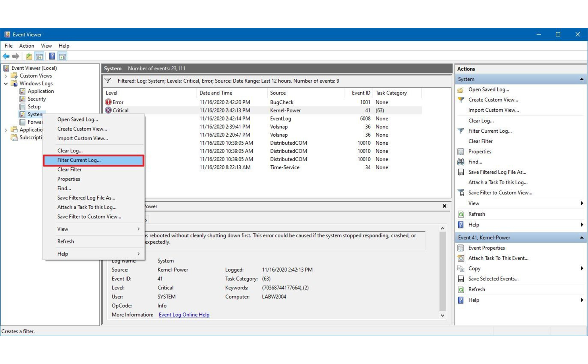Click the details pane scrollbar down arrow
Image resolution: width=588 pixels, height=364 pixels.
[x=442, y=315]
